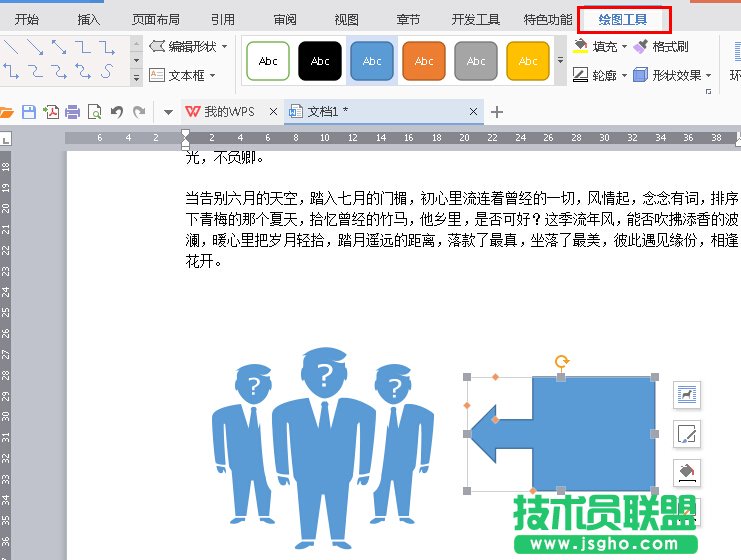The image size is (741, 560).
Task: Click the shape style pen icon beside shape
Action: coord(687,434)
